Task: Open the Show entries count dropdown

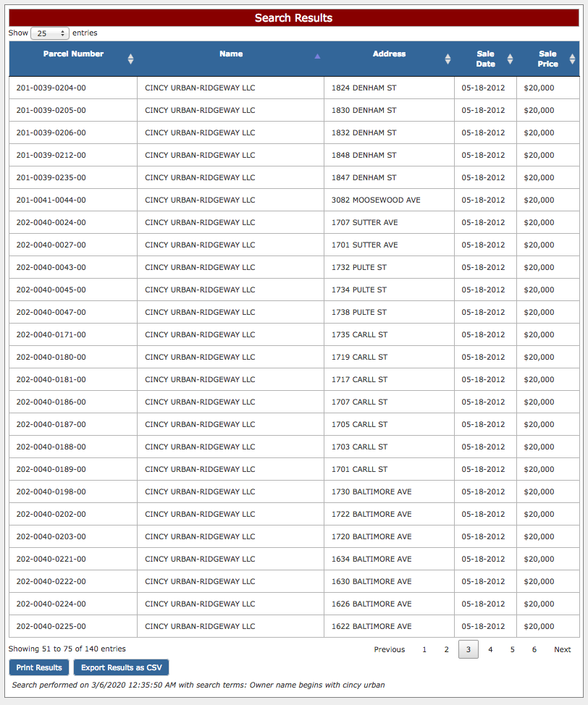Action: [x=50, y=33]
